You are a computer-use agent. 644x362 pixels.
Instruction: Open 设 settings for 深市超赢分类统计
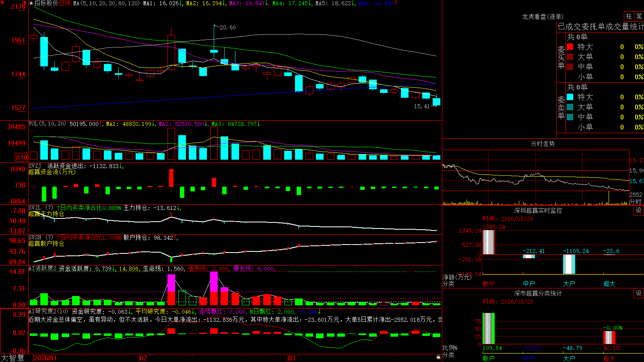click(638, 293)
